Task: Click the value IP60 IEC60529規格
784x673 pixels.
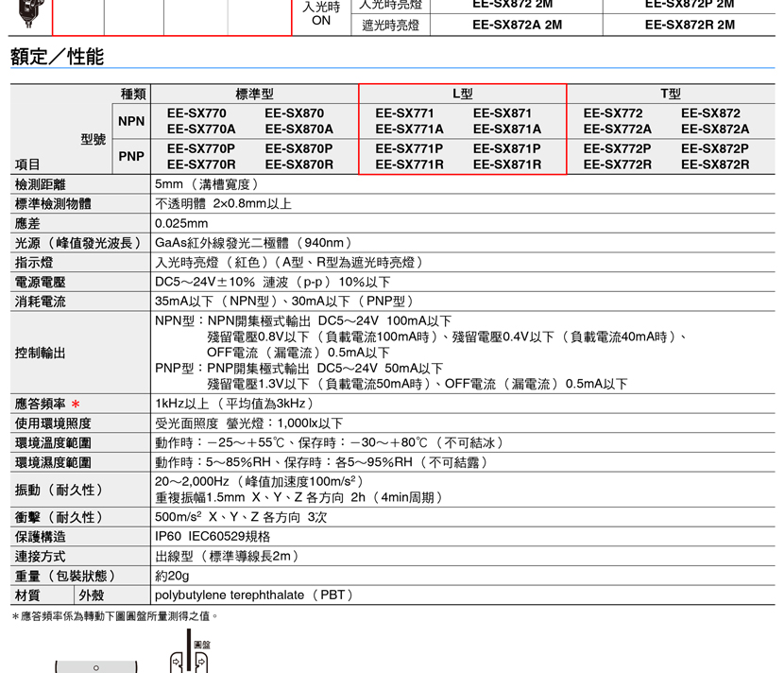Action: [213, 537]
